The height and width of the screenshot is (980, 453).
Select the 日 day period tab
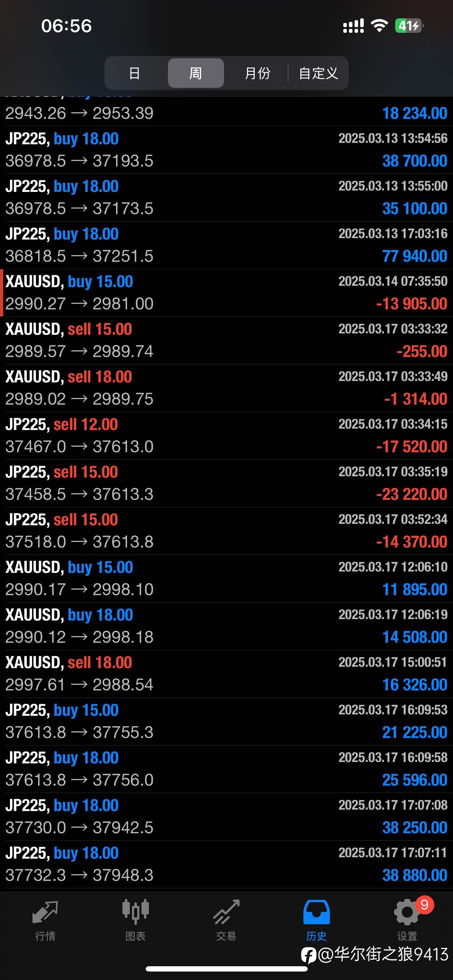[134, 73]
